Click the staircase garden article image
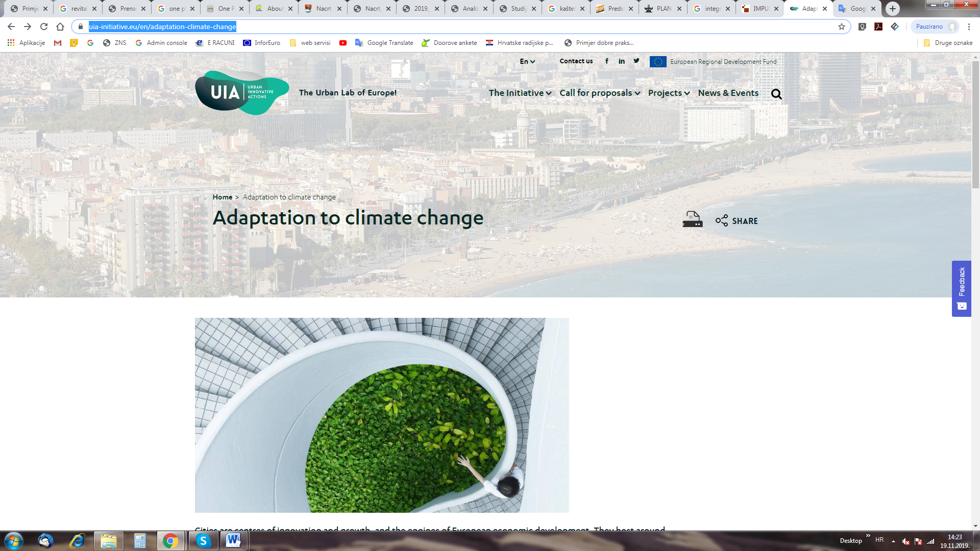The image size is (980, 551). pyautogui.click(x=382, y=415)
